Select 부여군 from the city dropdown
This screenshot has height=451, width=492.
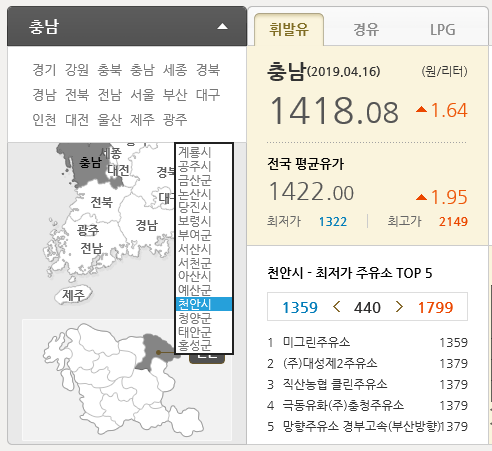[204, 235]
